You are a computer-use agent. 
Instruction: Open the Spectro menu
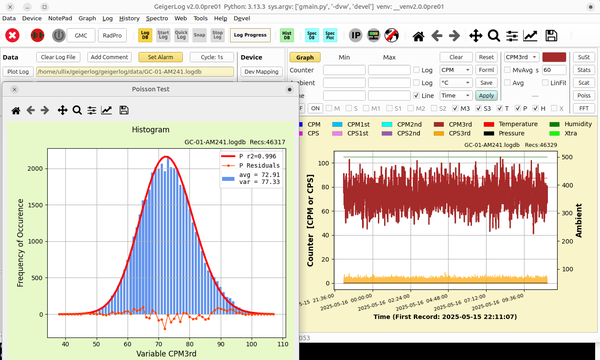(157, 18)
